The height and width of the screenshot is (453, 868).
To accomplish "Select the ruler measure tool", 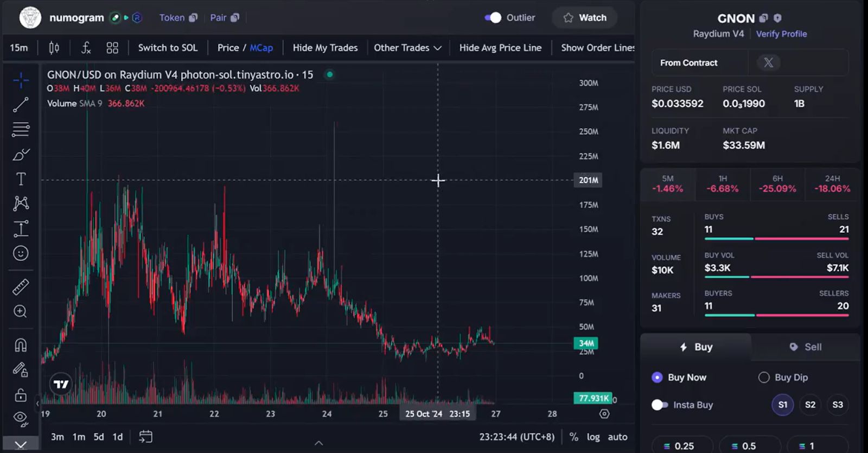I will click(x=21, y=286).
